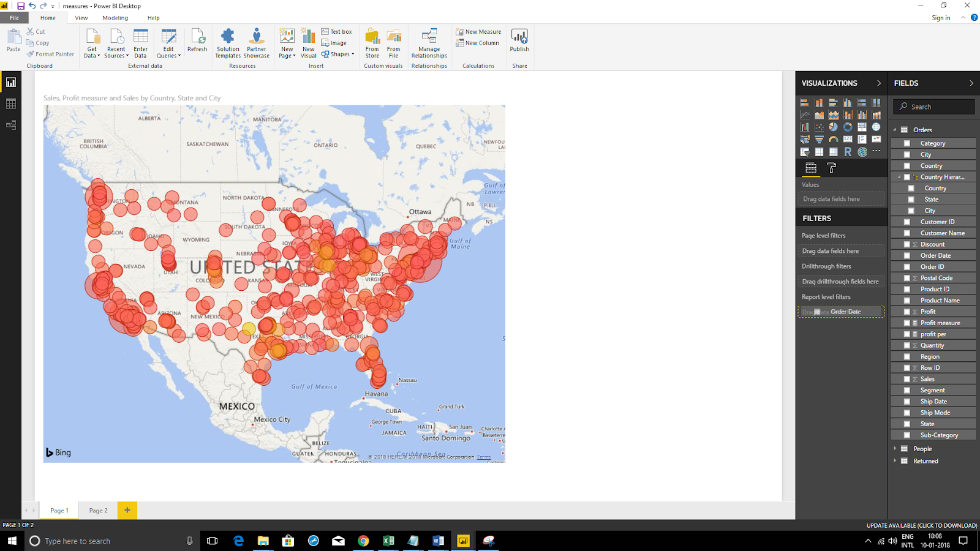Open the Report view in left sidebar
Image resolution: width=980 pixels, height=551 pixels.
[x=11, y=83]
